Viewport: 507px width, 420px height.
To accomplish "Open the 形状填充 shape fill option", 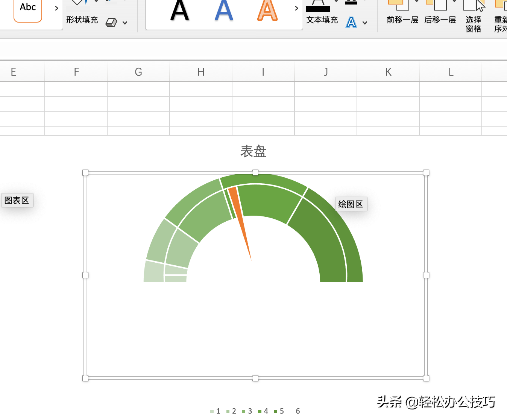I will [82, 20].
